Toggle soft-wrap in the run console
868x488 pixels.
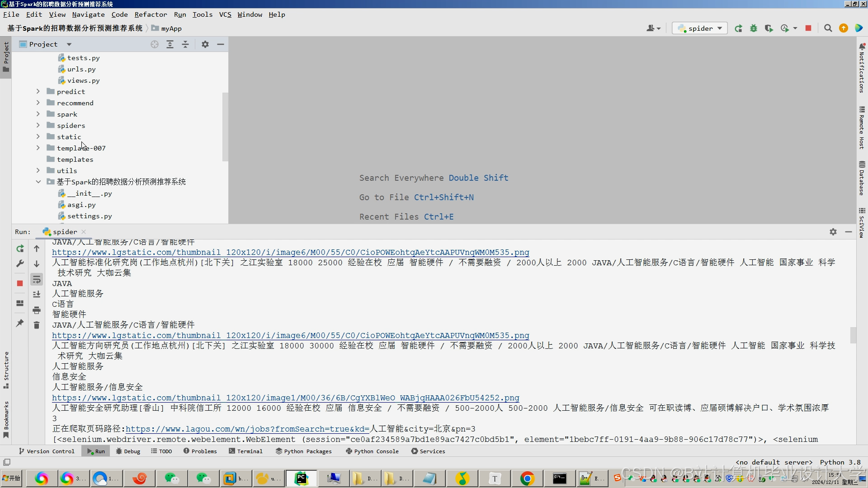coord(37,280)
